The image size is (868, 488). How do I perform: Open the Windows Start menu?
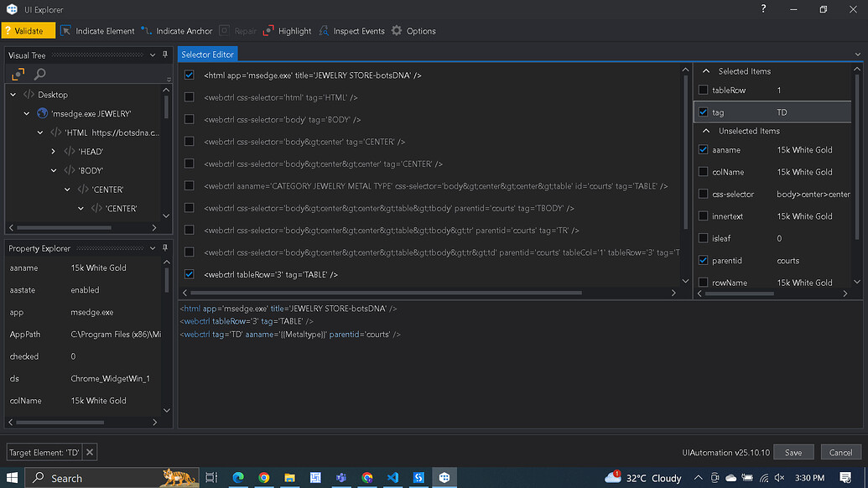point(12,477)
